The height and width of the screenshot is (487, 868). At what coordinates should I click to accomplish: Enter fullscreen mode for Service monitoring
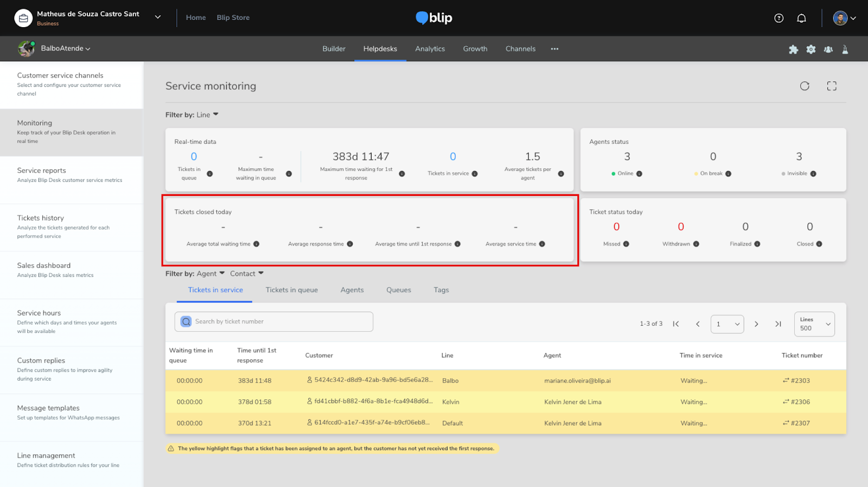point(832,86)
